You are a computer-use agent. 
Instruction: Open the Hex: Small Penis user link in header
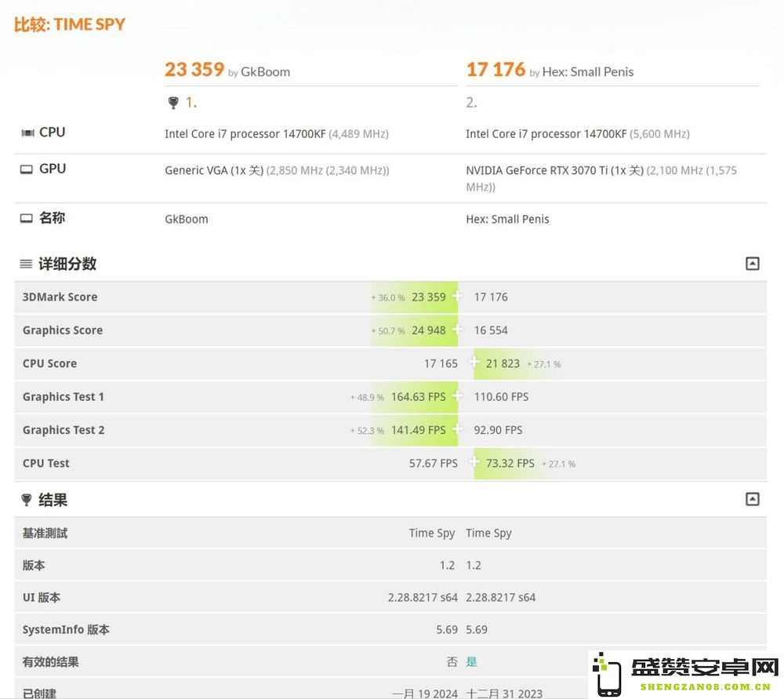coord(587,72)
